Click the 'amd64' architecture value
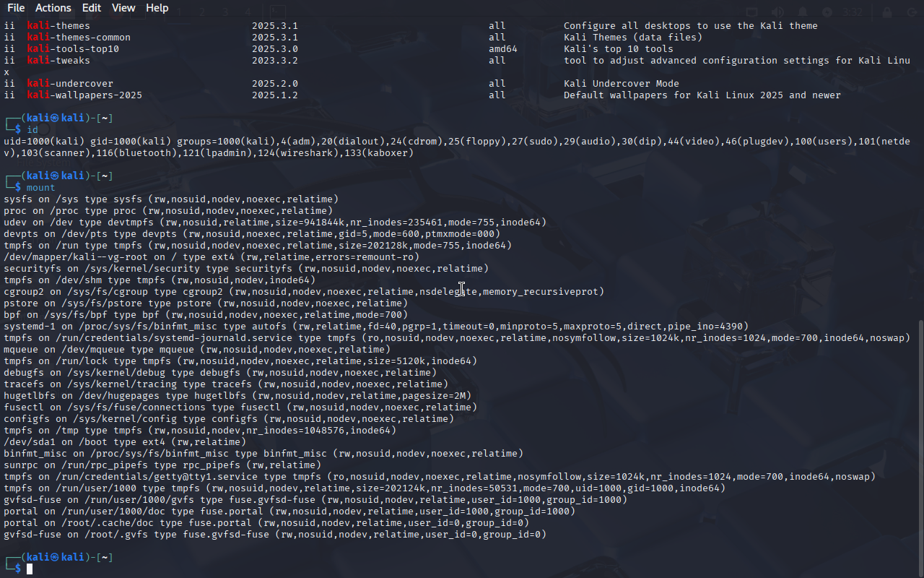This screenshot has width=924, height=578. click(x=503, y=49)
